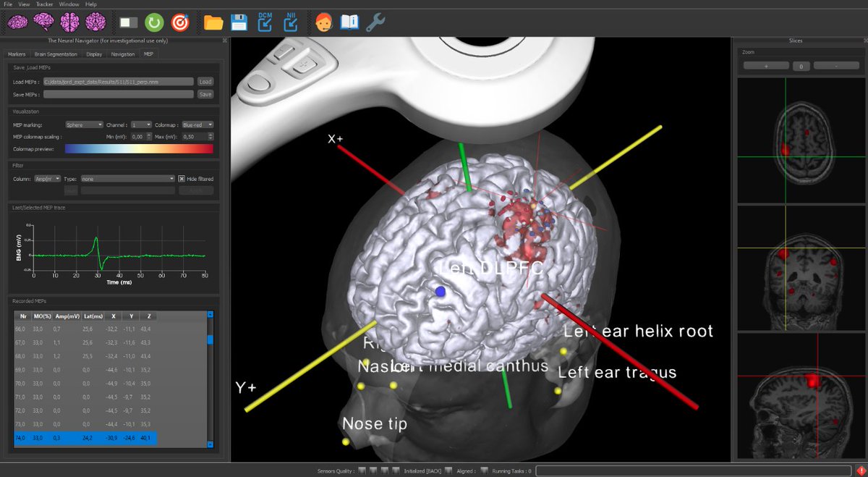Switch to the Markers tab
The width and height of the screenshot is (868, 477).
point(17,54)
